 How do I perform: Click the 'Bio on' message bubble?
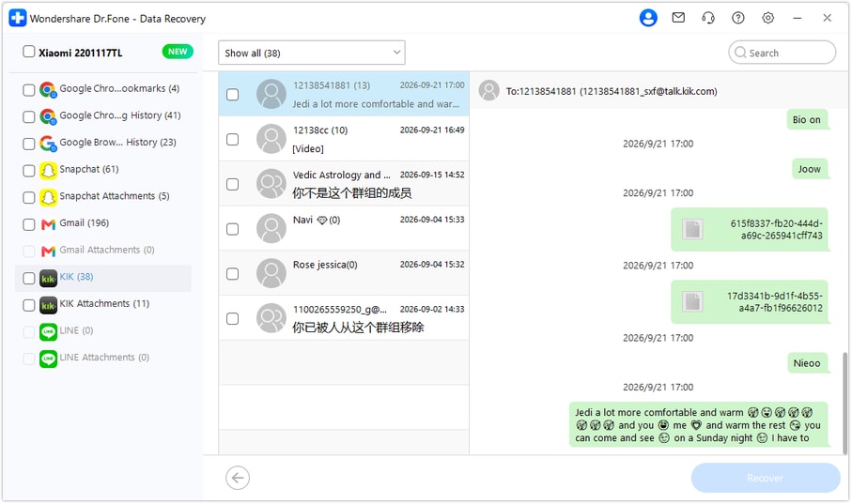(x=807, y=119)
